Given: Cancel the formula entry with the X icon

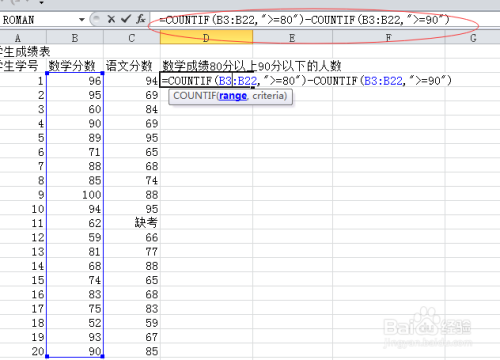Looking at the screenshot, I should [x=111, y=19].
